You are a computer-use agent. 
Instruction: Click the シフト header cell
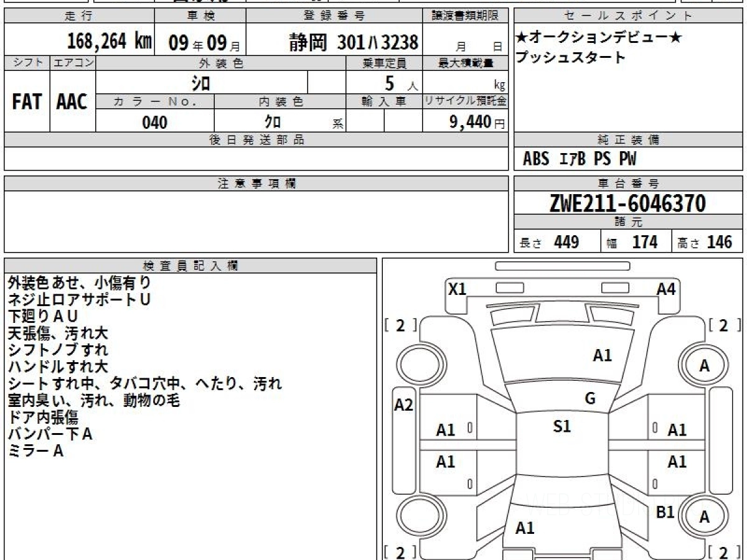pos(27,63)
